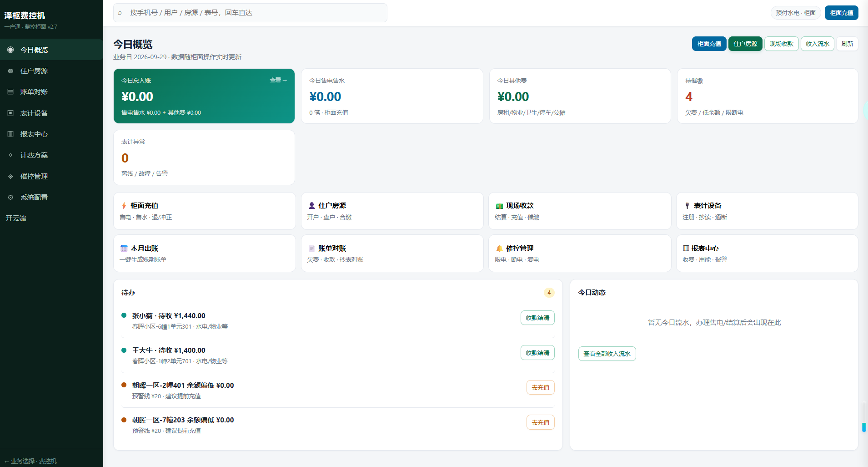Click the 住户房源 sidebar icon
The height and width of the screenshot is (467, 868).
pos(10,71)
